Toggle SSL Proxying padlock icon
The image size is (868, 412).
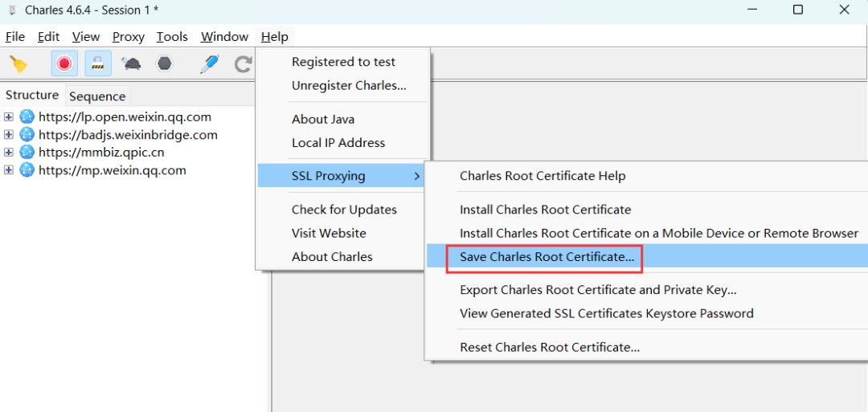click(98, 63)
